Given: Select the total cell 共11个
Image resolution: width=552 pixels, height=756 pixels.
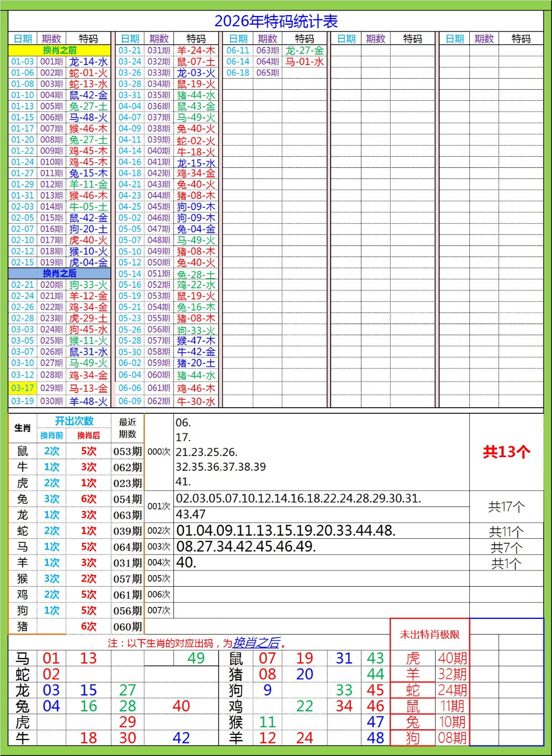Looking at the screenshot, I should 507,531.
